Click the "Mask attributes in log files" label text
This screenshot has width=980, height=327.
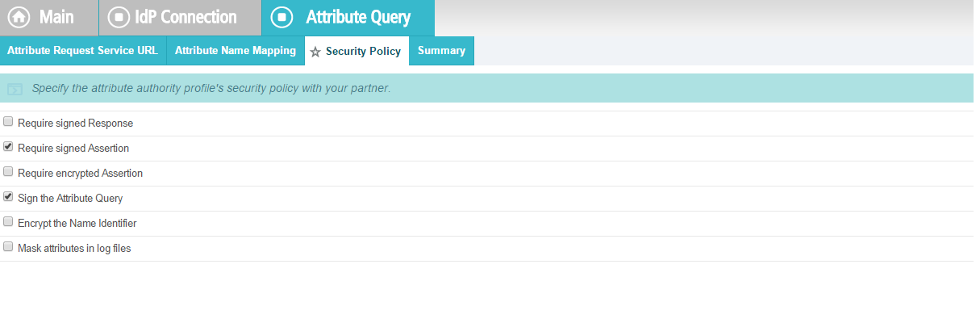[74, 249]
